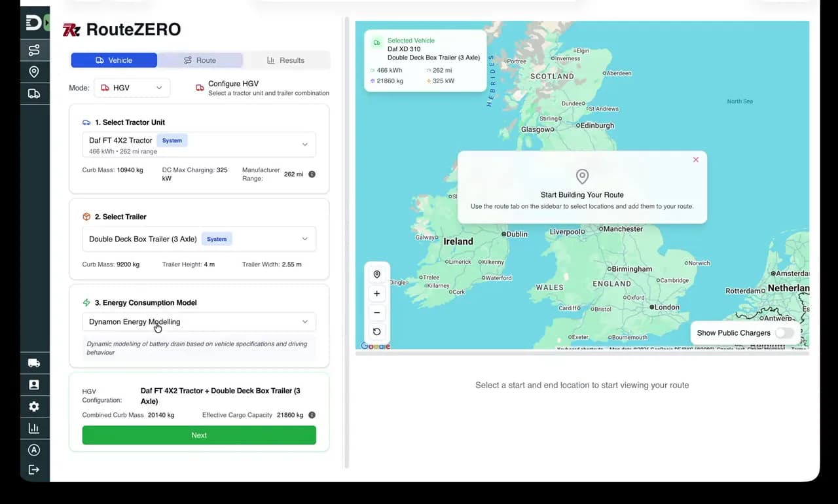Switch to the Route tab
The image size is (838, 504).
coord(200,60)
